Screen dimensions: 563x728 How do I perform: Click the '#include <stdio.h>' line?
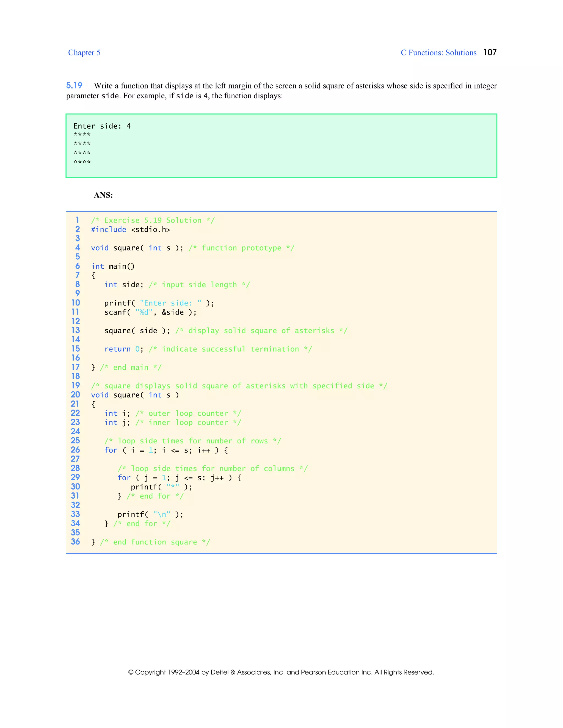131,229
